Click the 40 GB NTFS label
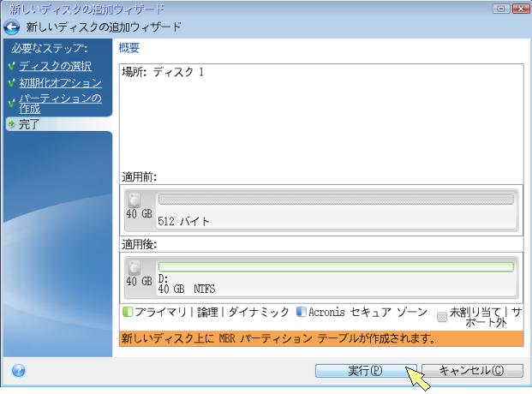 pos(186,289)
